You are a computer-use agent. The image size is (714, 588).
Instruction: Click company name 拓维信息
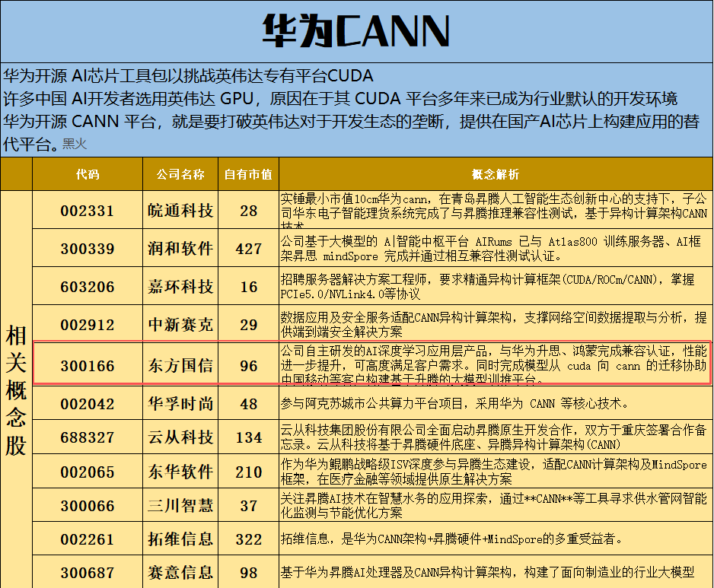[180, 539]
